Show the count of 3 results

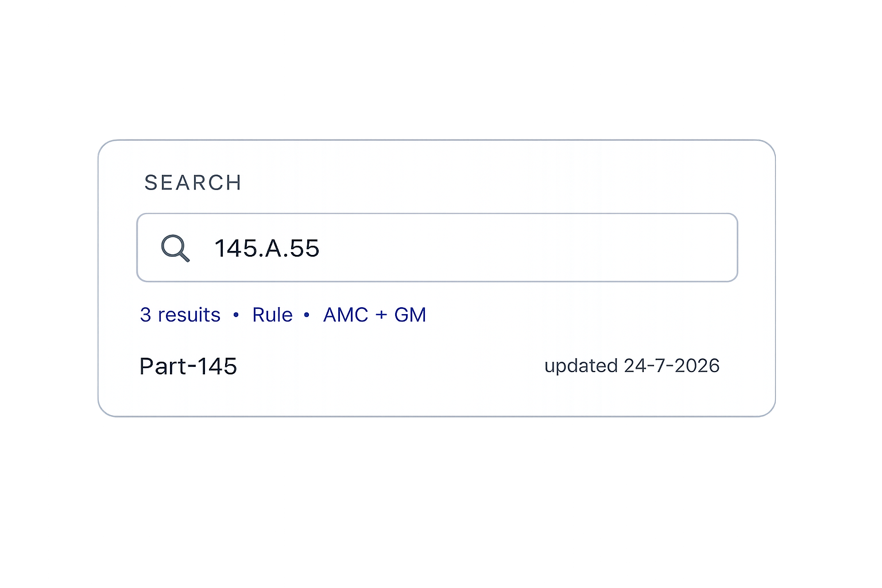click(180, 315)
